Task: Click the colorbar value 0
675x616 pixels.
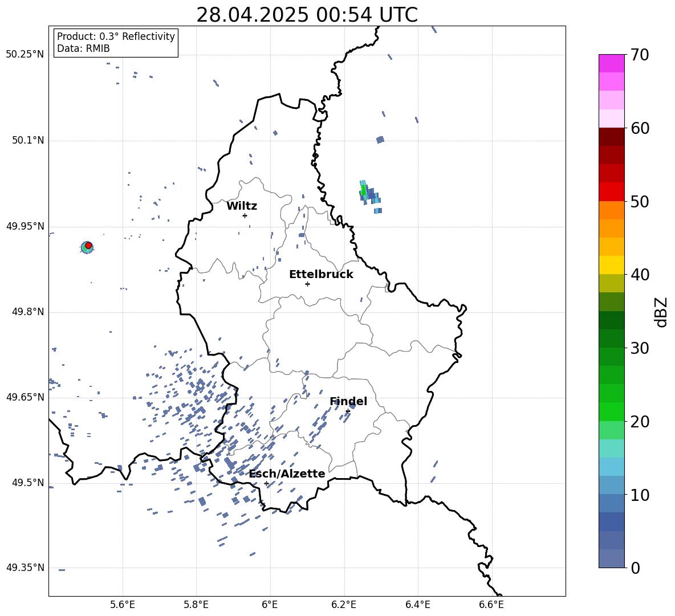Action: (x=636, y=568)
